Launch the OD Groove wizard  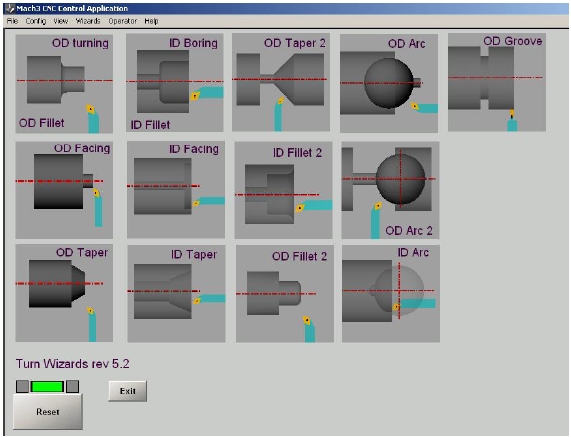497,82
